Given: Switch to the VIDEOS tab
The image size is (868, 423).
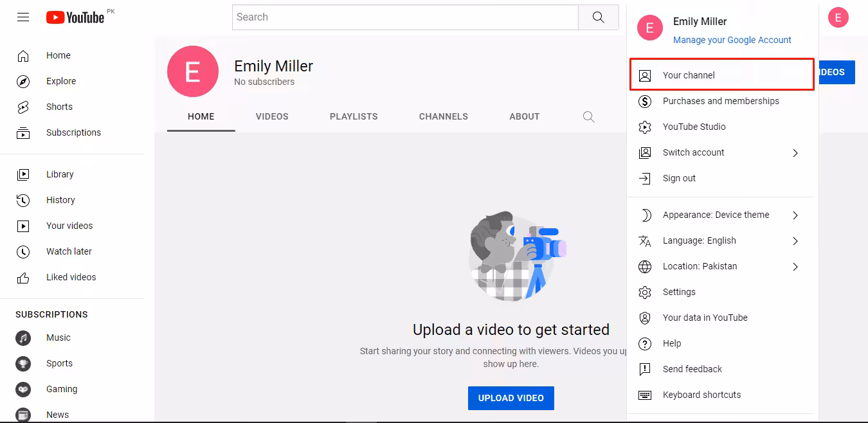Looking at the screenshot, I should (272, 116).
